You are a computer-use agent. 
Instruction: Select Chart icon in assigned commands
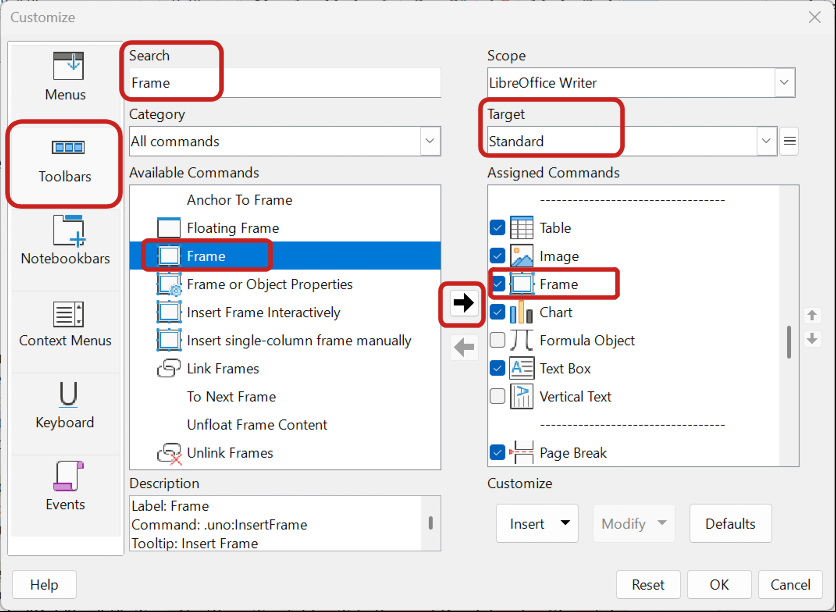click(x=521, y=312)
